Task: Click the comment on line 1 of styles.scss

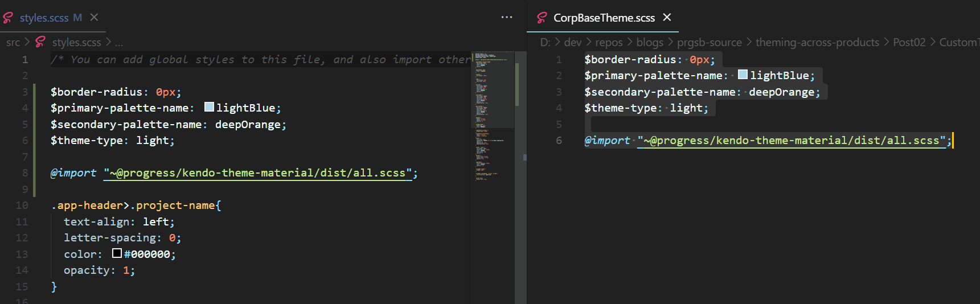Action: pos(261,60)
